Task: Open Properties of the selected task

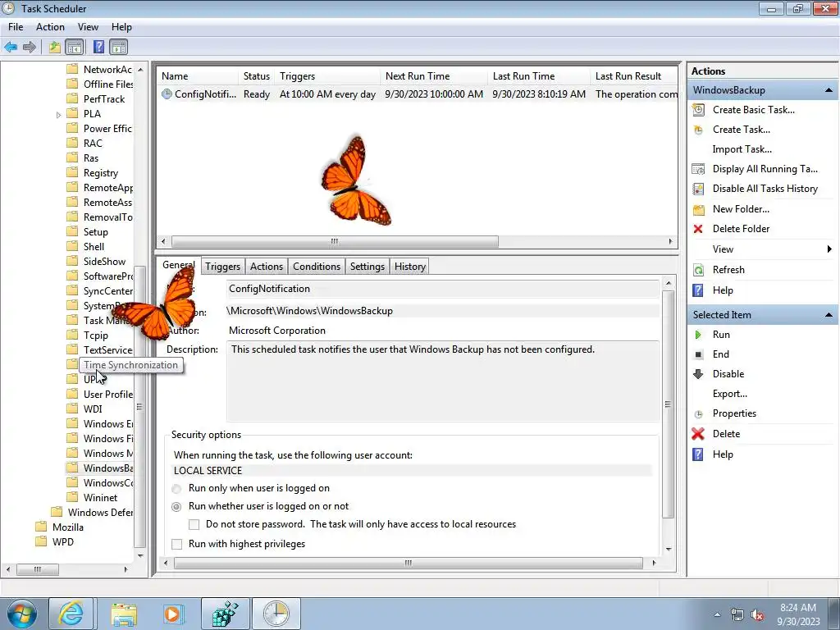Action: point(734,413)
